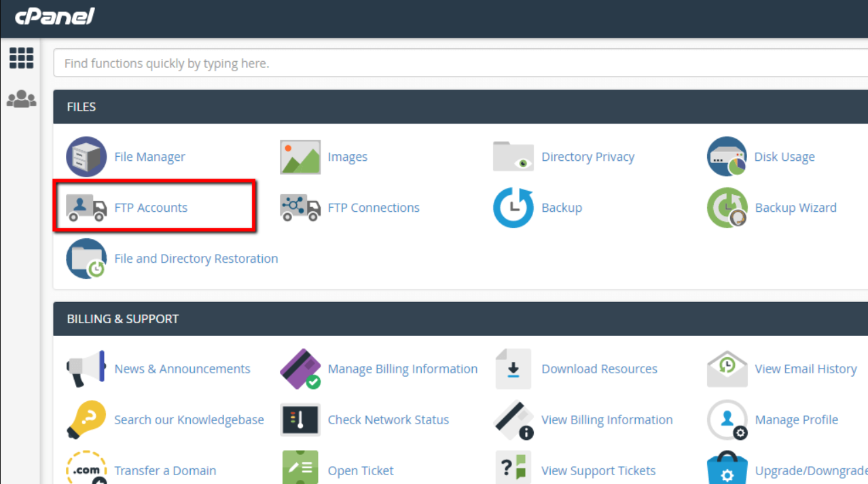868x484 pixels.
Task: Open the Search our Knowledgebase link
Action: point(189,420)
